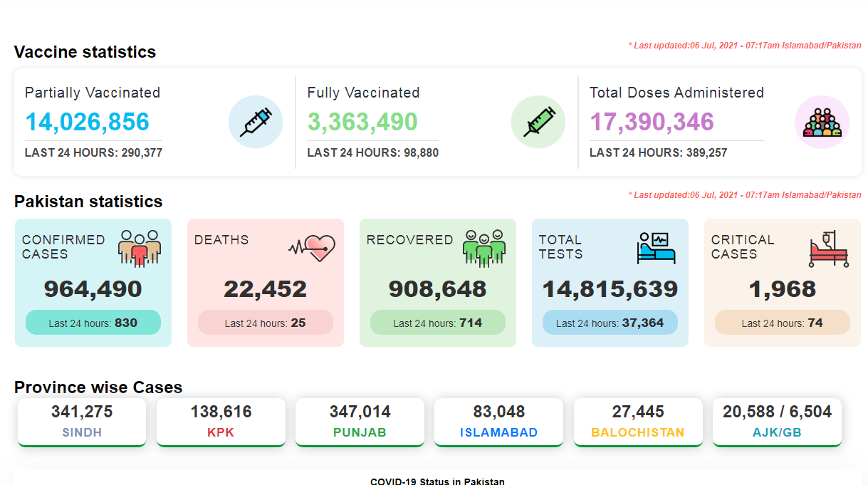The width and height of the screenshot is (868, 485).
Task: Click the hospital bed icon in Critical Cases
Action: [829, 248]
